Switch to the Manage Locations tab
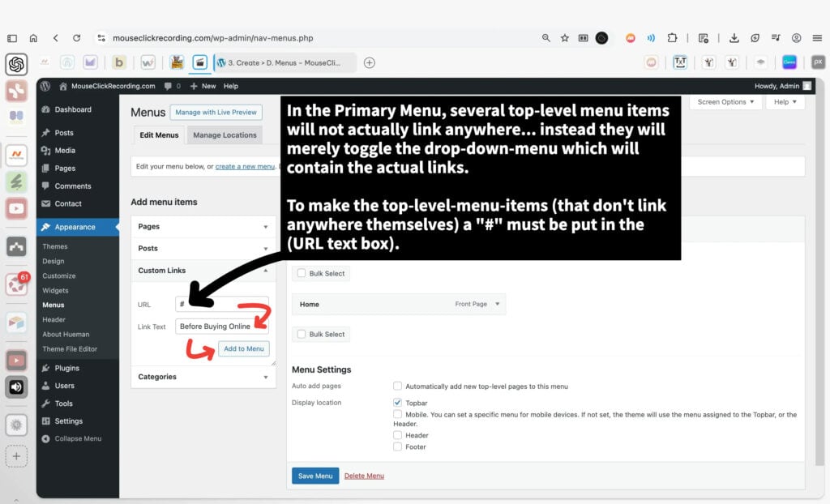Image resolution: width=830 pixels, height=504 pixels. pyautogui.click(x=226, y=135)
